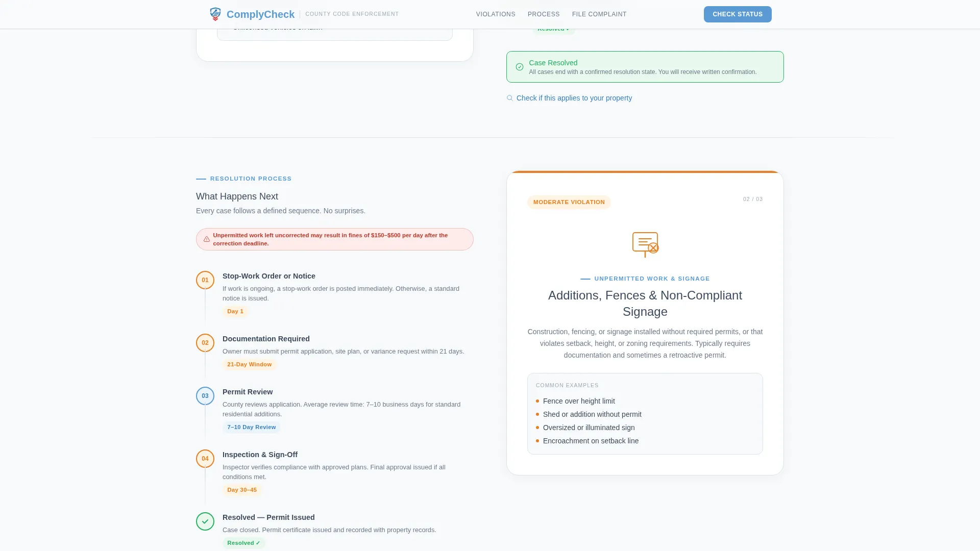Click the 21-Day Window tag
This screenshot has height=551, width=980.
click(250, 364)
